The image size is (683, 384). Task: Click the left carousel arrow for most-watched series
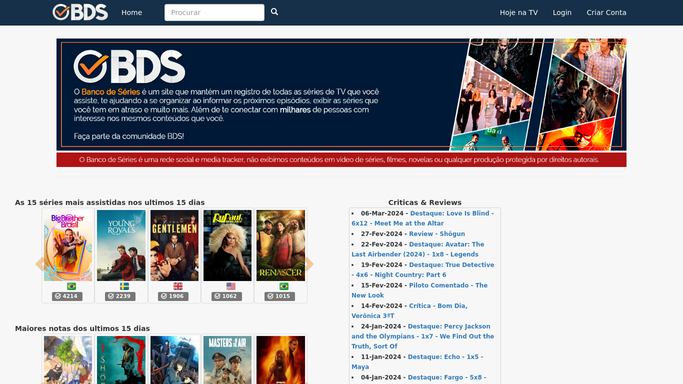pos(40,264)
